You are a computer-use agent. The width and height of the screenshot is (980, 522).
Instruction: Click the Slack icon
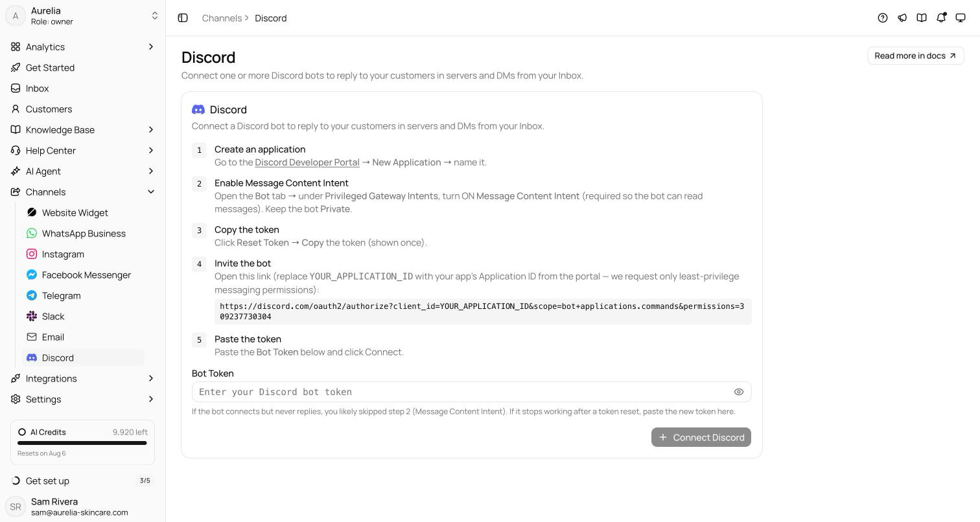click(32, 316)
